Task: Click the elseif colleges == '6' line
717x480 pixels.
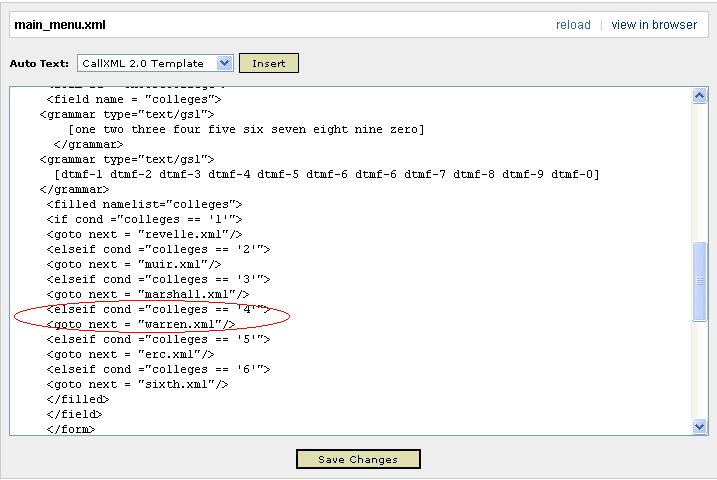Action: point(158,369)
